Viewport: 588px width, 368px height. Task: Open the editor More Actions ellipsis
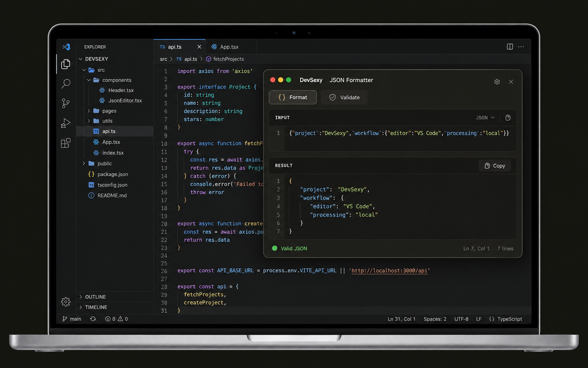point(521,47)
